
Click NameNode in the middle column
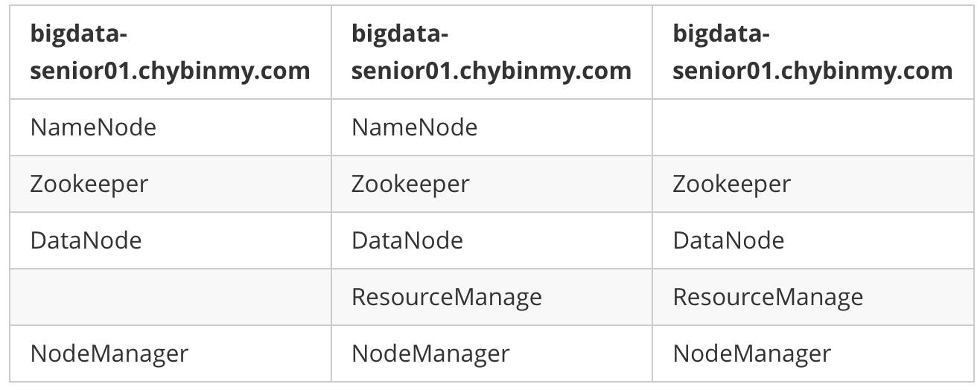tap(414, 127)
